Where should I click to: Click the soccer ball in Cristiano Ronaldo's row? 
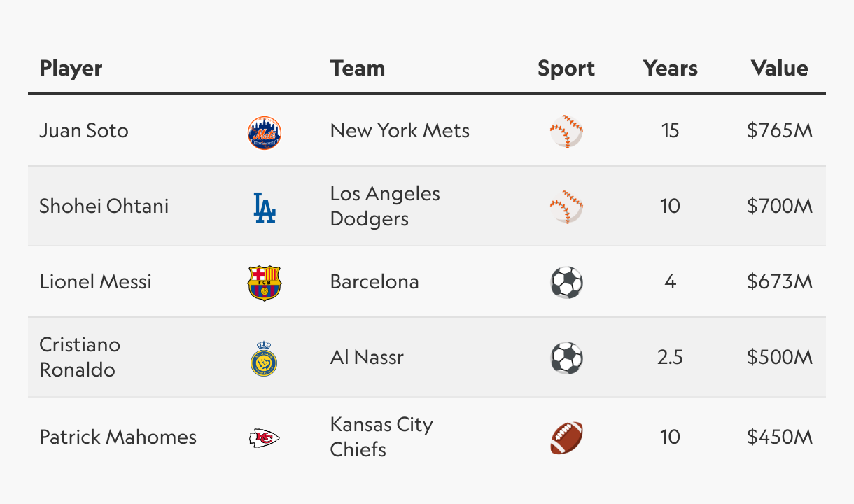pyautogui.click(x=566, y=358)
